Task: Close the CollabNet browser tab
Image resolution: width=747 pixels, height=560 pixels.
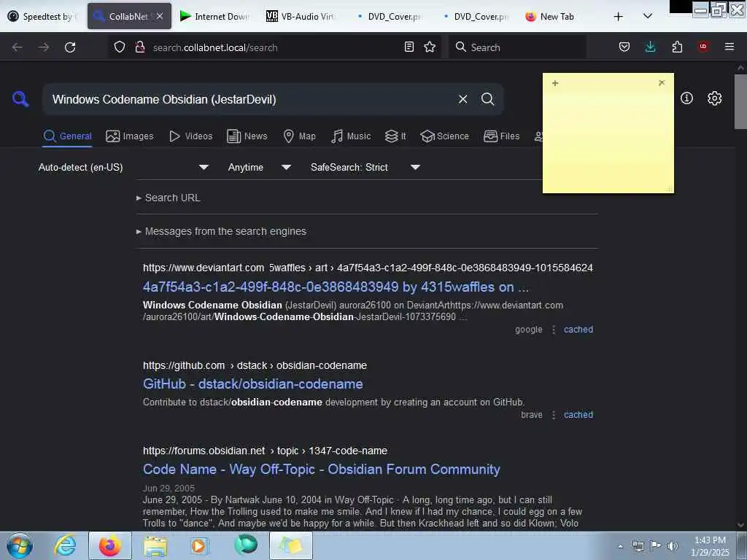Action: click(160, 16)
